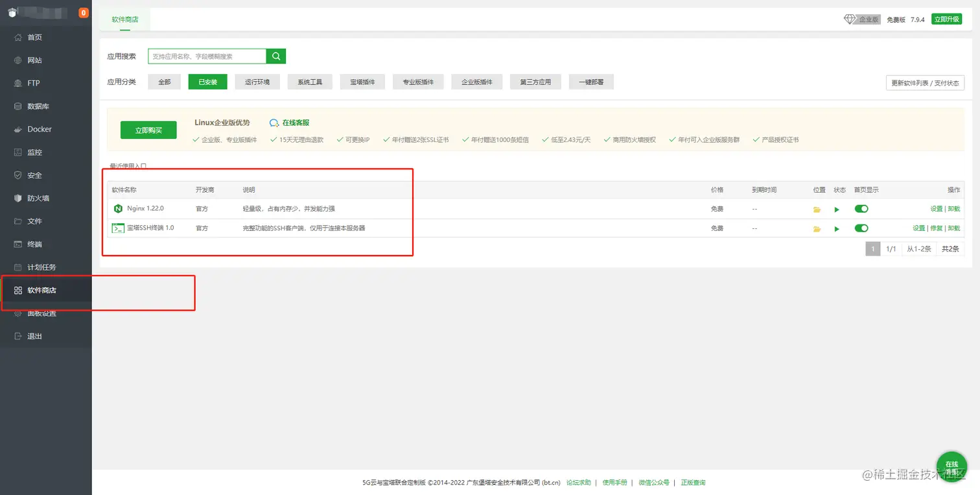Image resolution: width=980 pixels, height=495 pixels.
Task: Click the 7.9.4 version number
Action: click(918, 19)
